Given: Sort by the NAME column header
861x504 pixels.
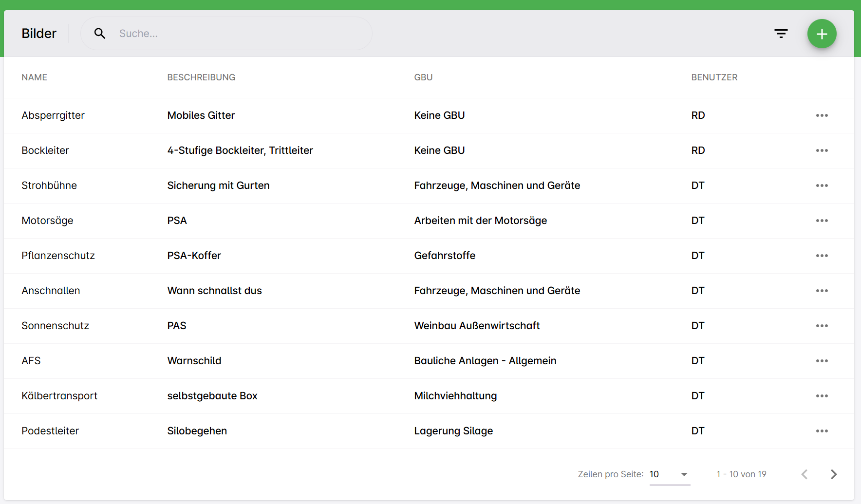Looking at the screenshot, I should [x=34, y=77].
